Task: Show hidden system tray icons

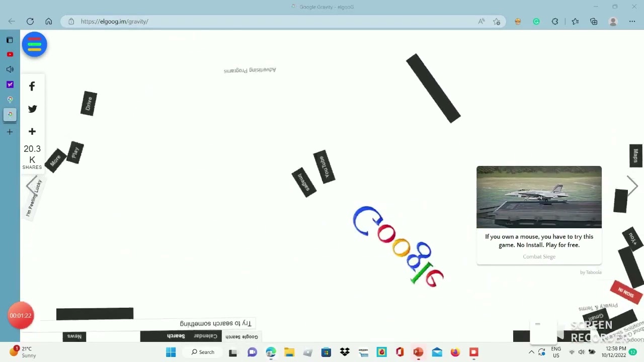Action: [531, 352]
